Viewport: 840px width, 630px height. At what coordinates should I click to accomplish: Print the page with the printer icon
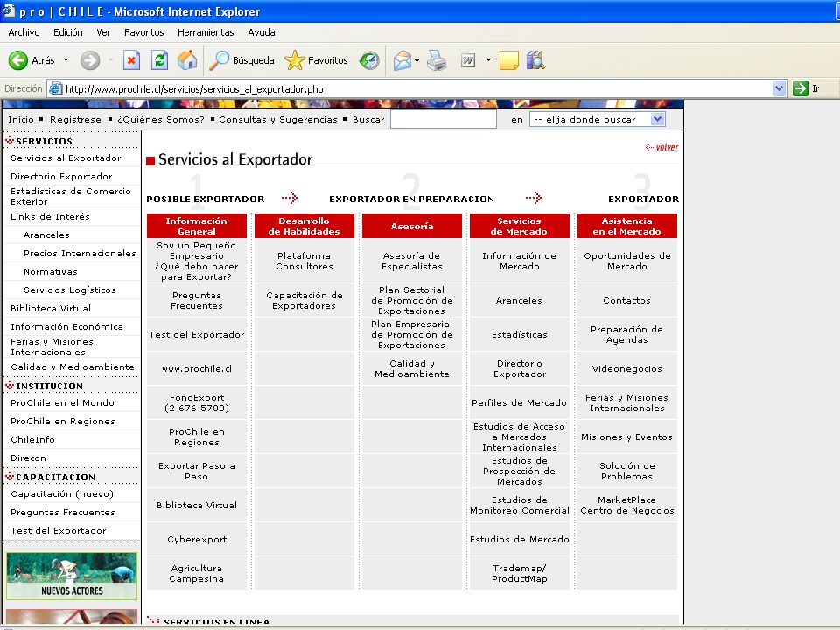point(437,60)
